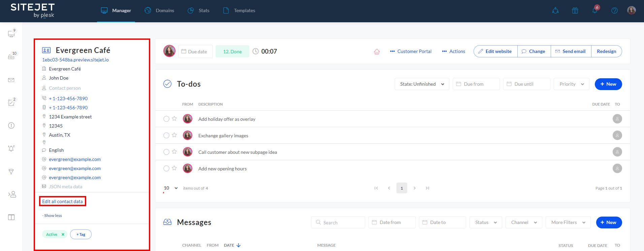Check off 'Call customer about new subpage idea'
The width and height of the screenshot is (644, 251).
pyautogui.click(x=166, y=152)
